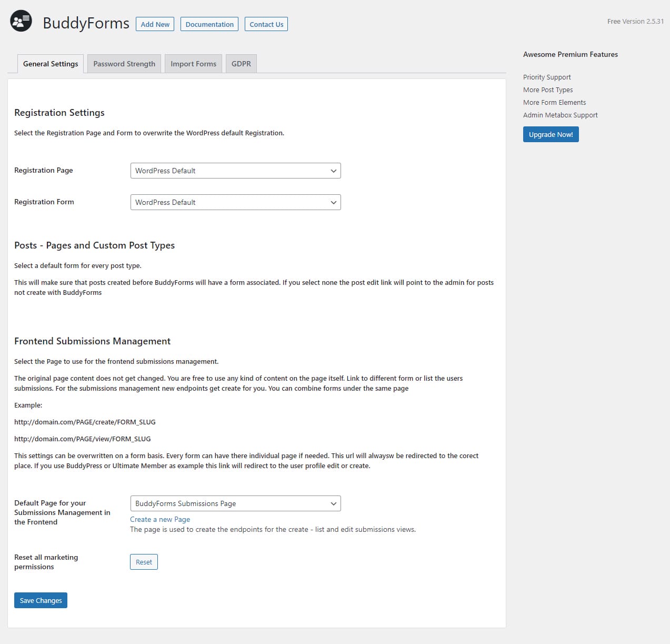Viewport: 670px width, 644px height.
Task: Switch to the Password Strength tab
Action: [x=124, y=64]
